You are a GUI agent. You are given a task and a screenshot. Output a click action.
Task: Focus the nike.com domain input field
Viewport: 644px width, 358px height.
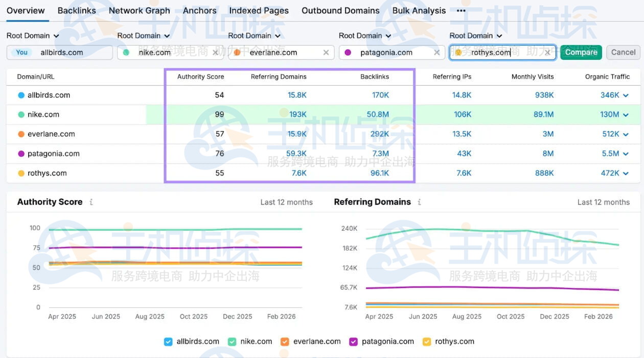[x=170, y=52]
